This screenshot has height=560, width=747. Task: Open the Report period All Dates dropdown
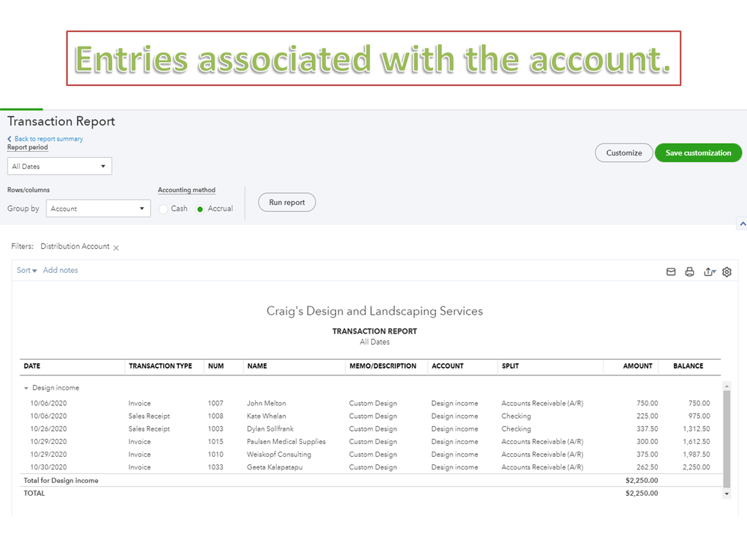[60, 166]
